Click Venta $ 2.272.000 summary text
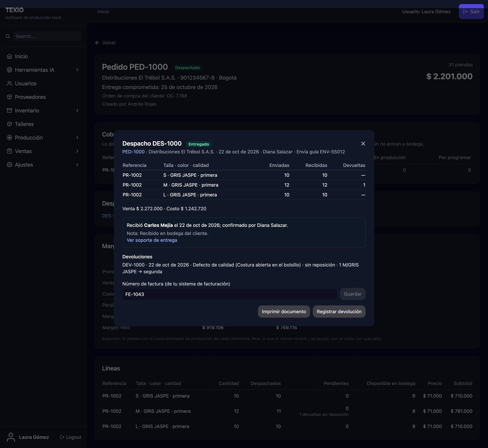Screen dimensions: 488x448 coord(142,209)
